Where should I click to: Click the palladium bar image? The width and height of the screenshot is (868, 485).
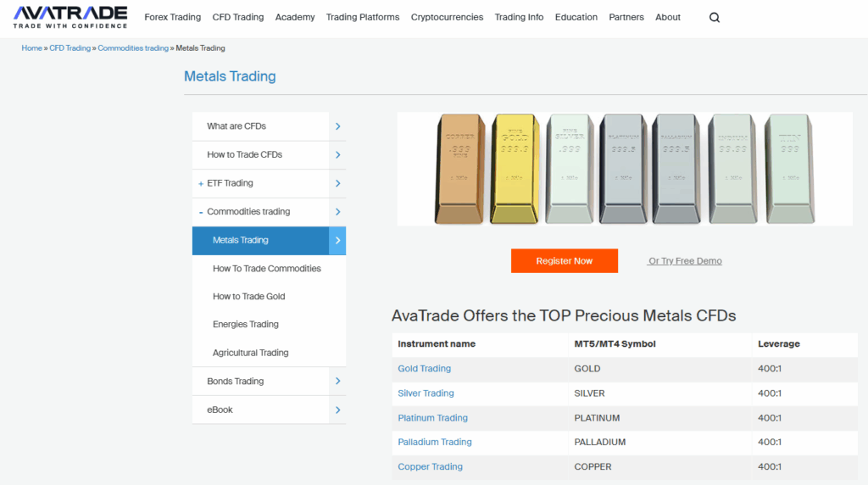pos(676,169)
